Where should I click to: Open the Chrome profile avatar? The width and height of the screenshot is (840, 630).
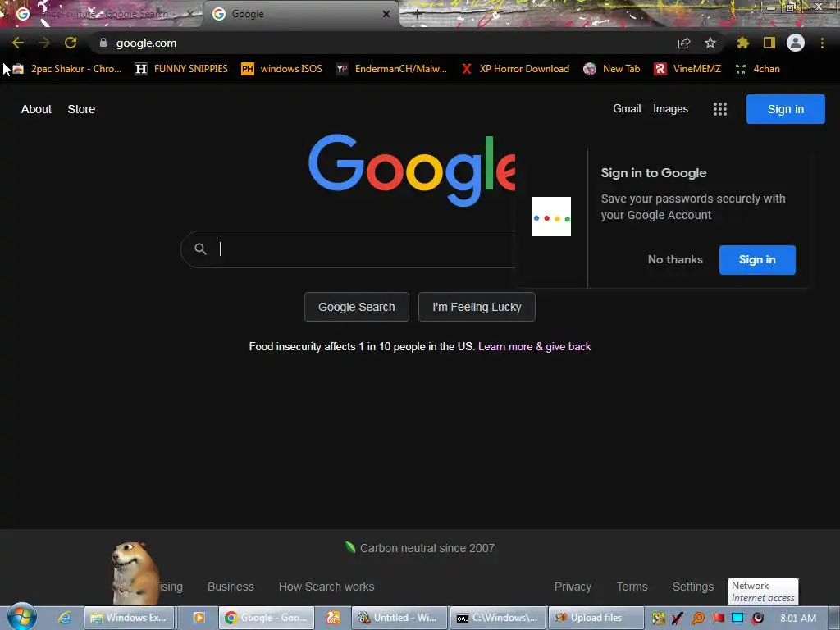pos(796,43)
